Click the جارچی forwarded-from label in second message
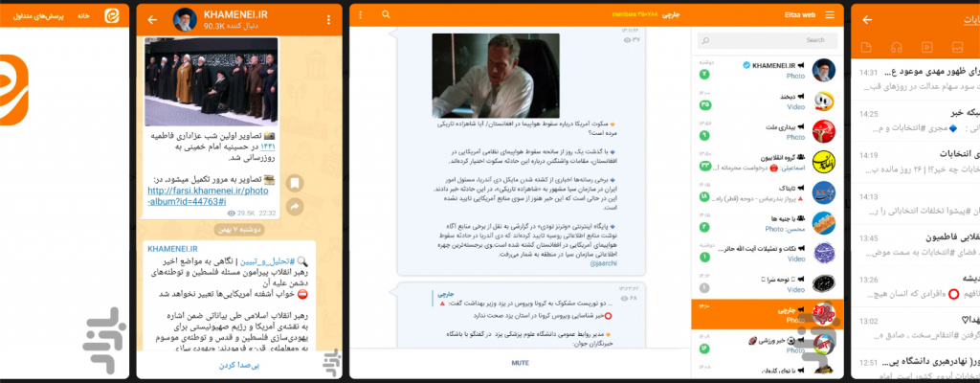This screenshot has height=383, width=980. point(445,294)
